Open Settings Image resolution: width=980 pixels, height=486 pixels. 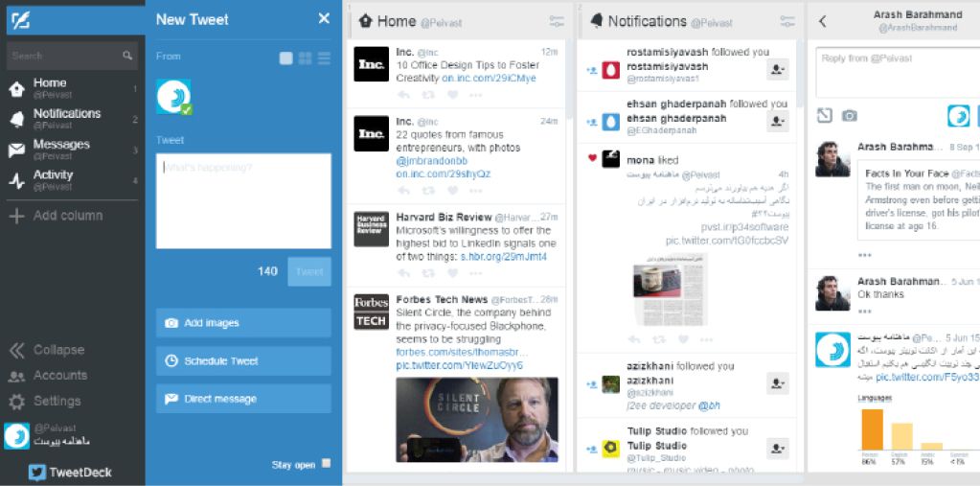pyautogui.click(x=45, y=402)
